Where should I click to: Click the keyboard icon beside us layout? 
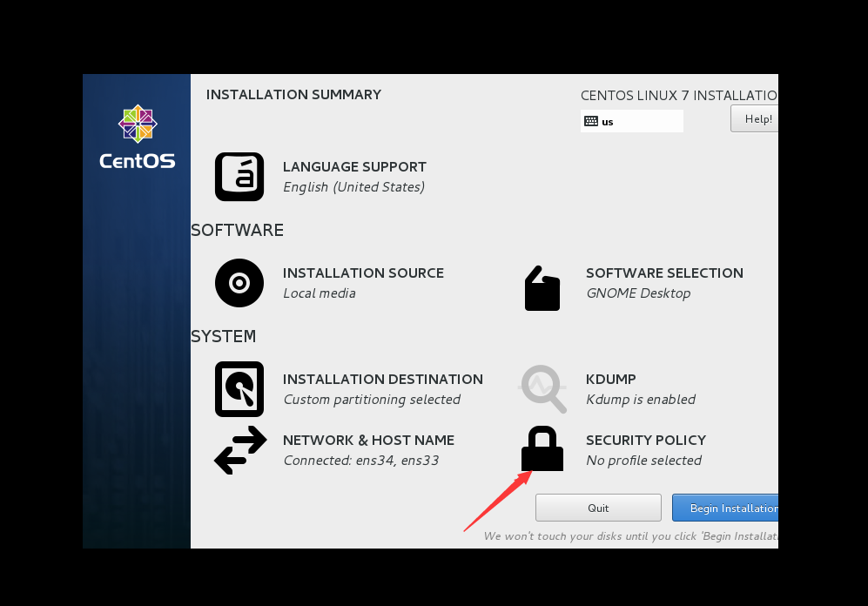pos(591,121)
